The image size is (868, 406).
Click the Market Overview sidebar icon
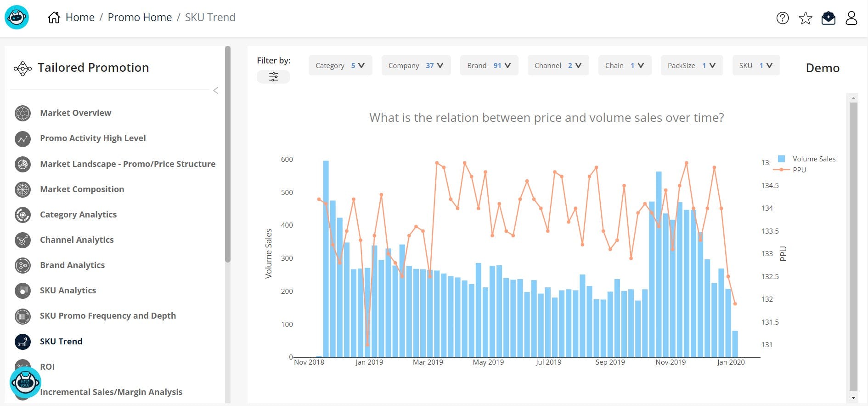click(23, 113)
